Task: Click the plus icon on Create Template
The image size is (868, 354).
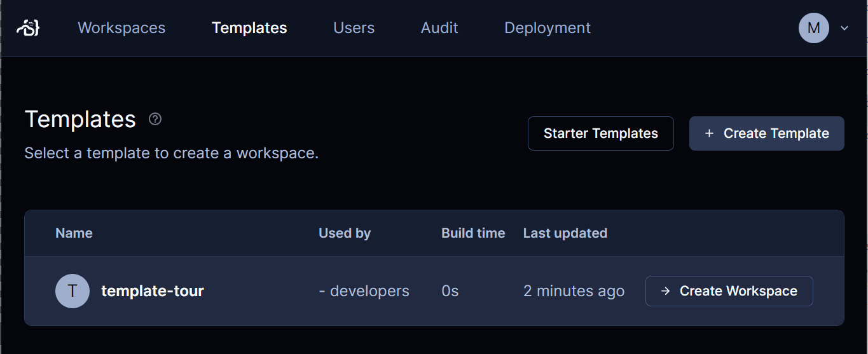Action: coord(710,133)
